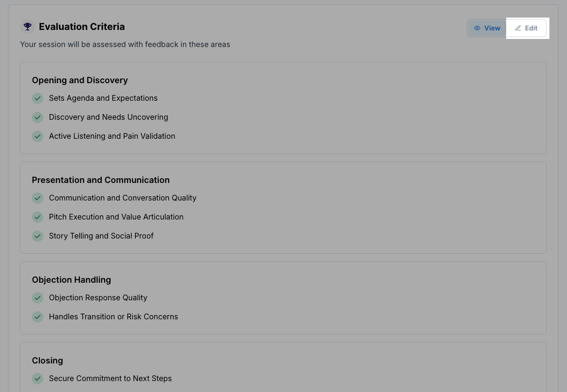Screen dimensions: 567x392
Task: Toggle the check for Handles Transition or Risk Concerns
Action: point(38,317)
